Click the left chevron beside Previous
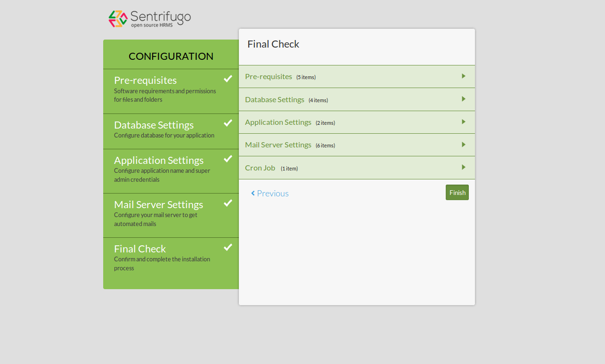 point(253,194)
